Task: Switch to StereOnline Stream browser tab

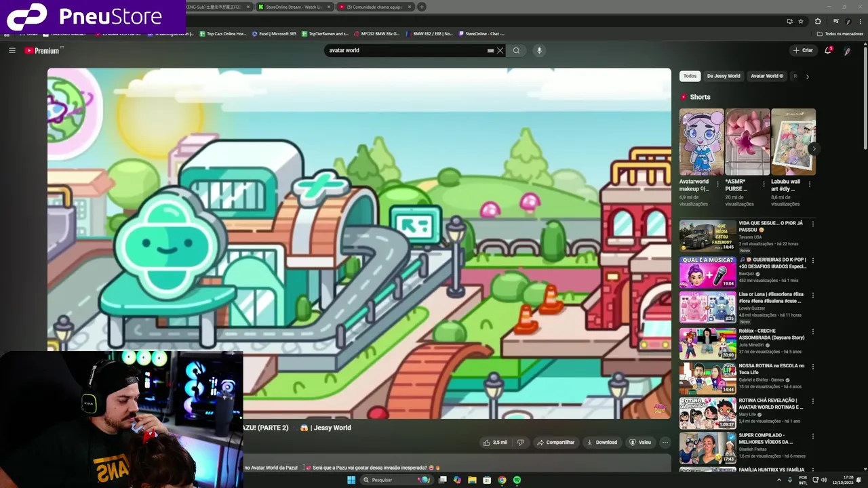Action: coord(294,7)
